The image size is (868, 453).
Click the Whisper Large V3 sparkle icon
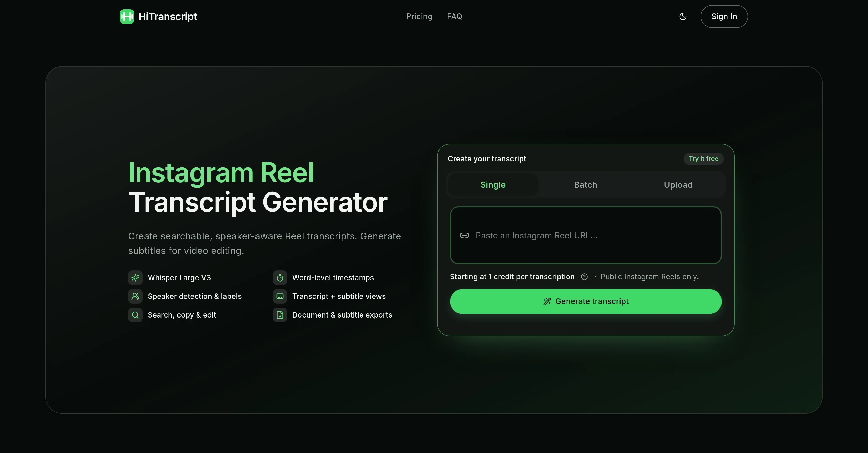(x=135, y=278)
